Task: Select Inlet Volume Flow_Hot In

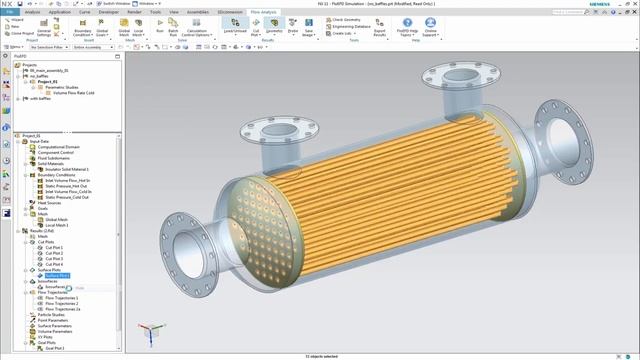Action: [x=67, y=180]
